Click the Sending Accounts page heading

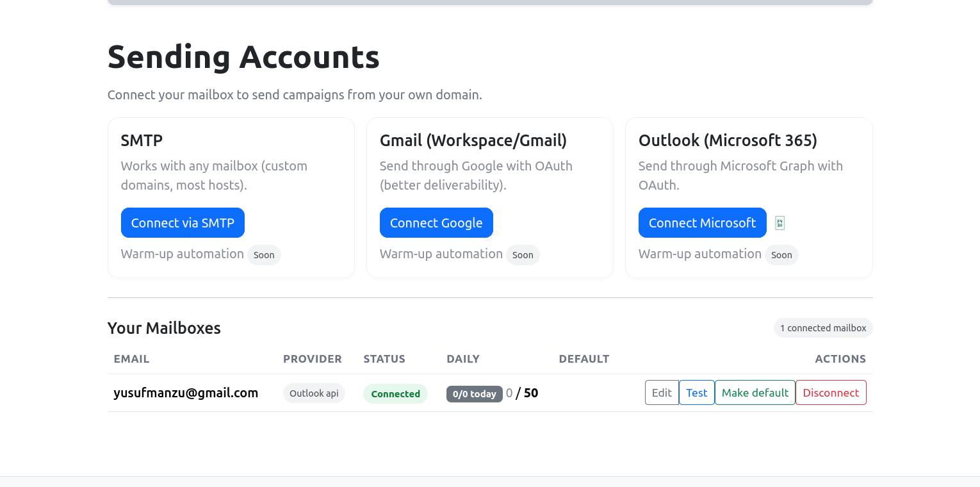(243, 57)
